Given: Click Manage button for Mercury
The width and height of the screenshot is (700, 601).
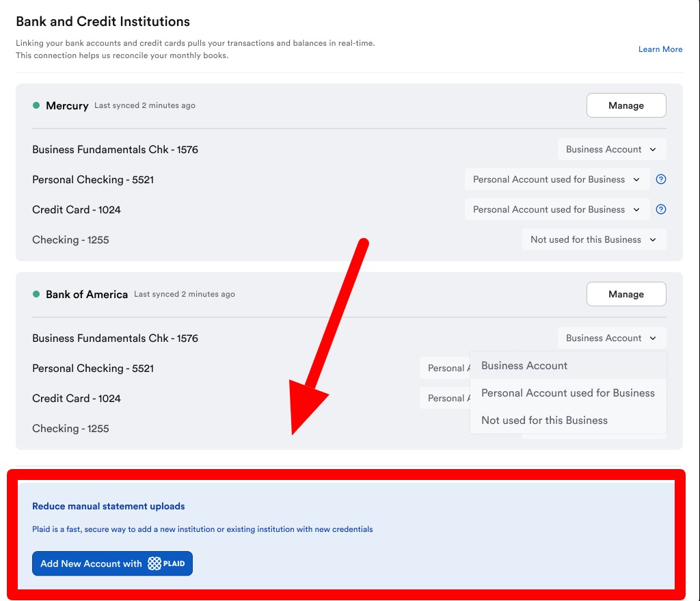Looking at the screenshot, I should tap(626, 105).
